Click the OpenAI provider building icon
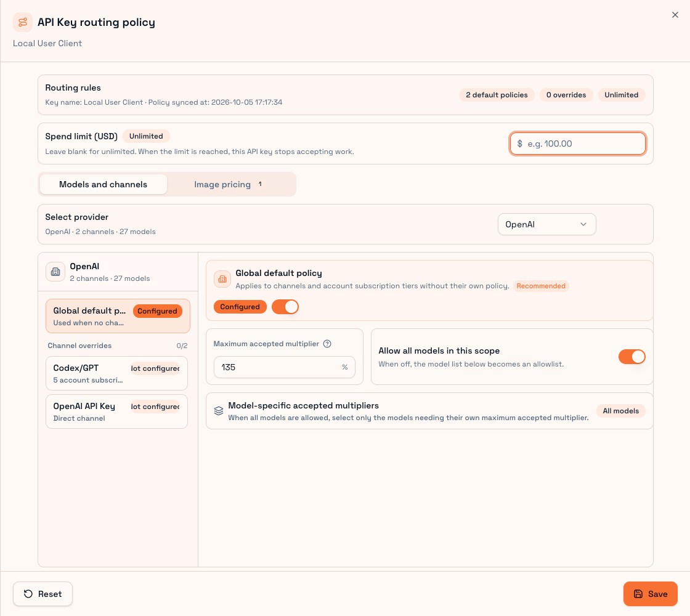The height and width of the screenshot is (616, 690). [x=55, y=272]
